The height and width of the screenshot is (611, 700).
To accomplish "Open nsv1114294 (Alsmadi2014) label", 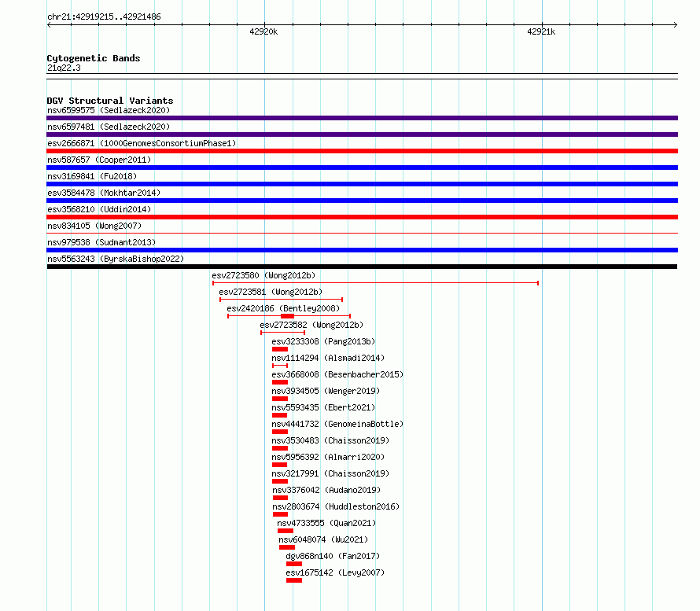I will [328, 358].
